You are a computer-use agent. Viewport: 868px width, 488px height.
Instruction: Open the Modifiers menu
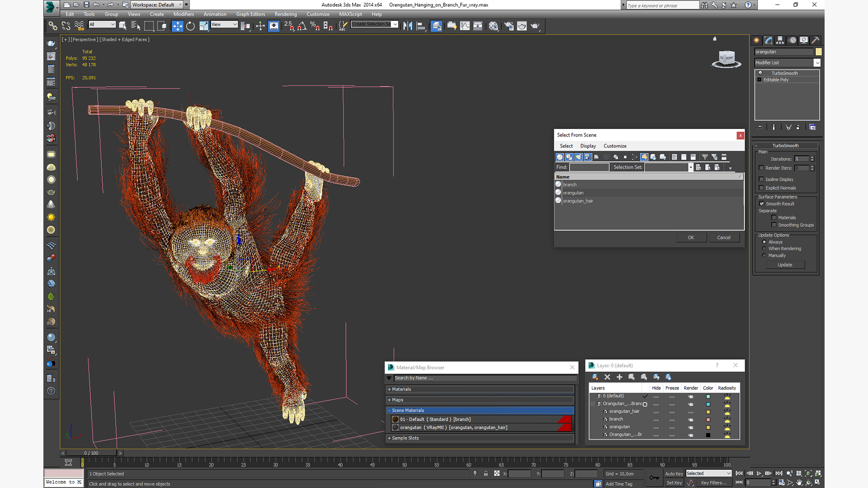click(x=184, y=14)
